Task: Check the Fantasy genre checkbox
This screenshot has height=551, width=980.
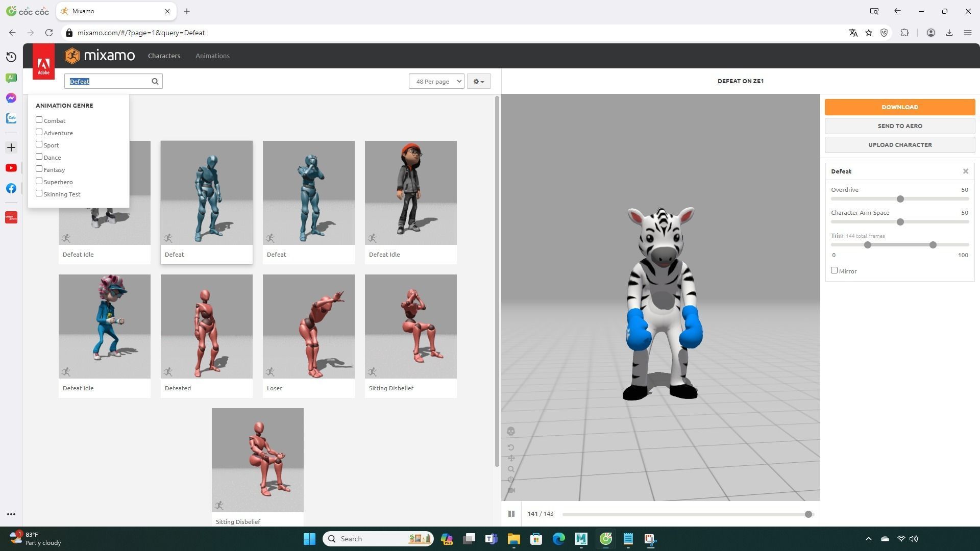Action: coord(39,169)
